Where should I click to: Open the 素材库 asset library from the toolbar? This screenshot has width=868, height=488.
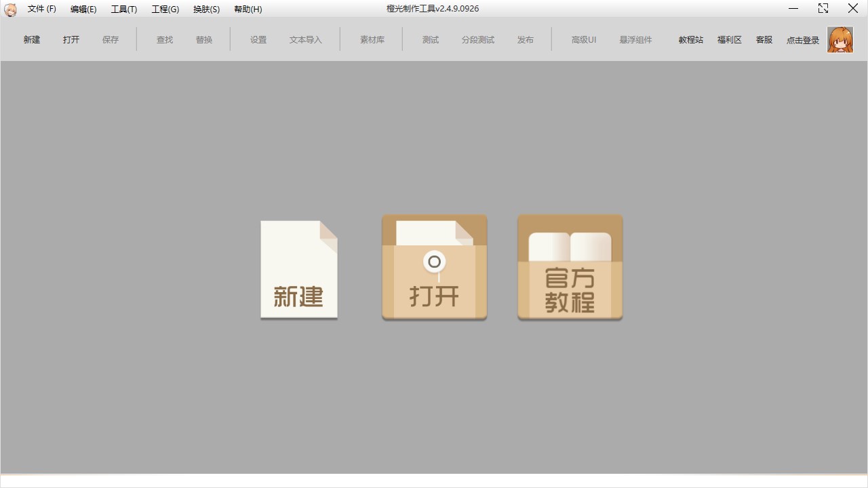[372, 39]
